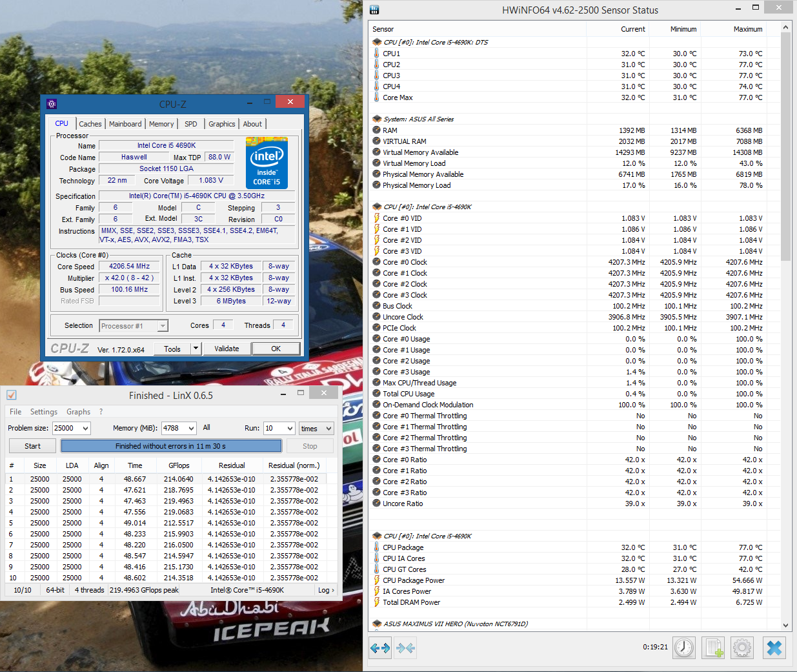Click thermometer icon beside CPU Package
797x672 pixels.
pyautogui.click(x=377, y=547)
